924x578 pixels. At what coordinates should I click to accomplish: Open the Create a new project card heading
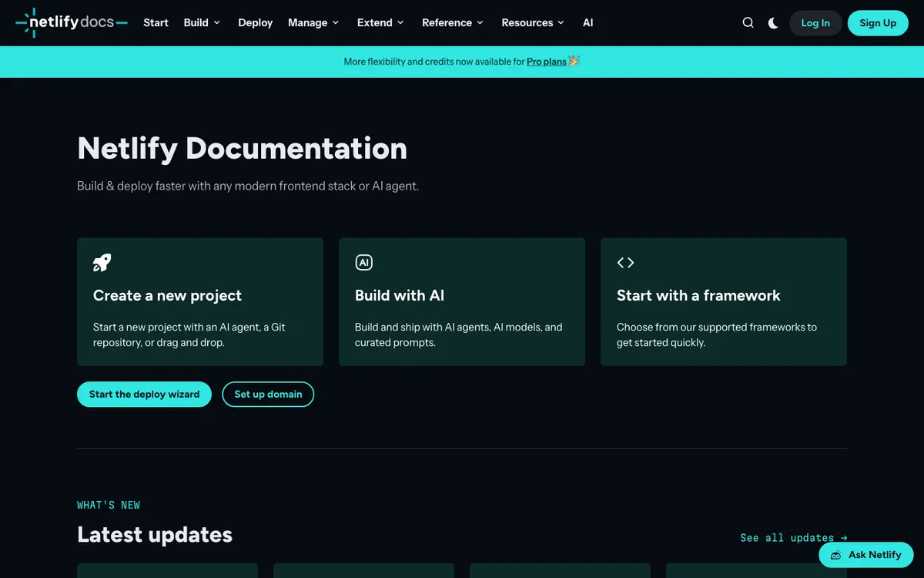[167, 295]
